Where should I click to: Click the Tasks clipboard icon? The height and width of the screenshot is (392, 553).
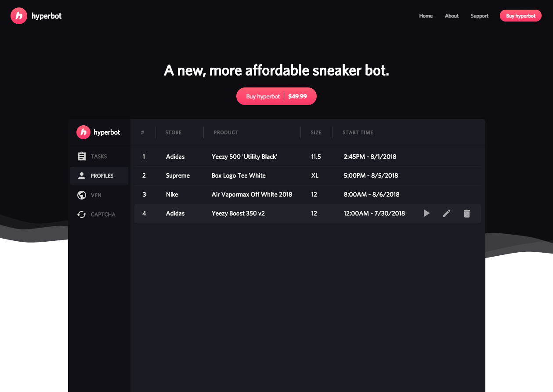pyautogui.click(x=81, y=156)
